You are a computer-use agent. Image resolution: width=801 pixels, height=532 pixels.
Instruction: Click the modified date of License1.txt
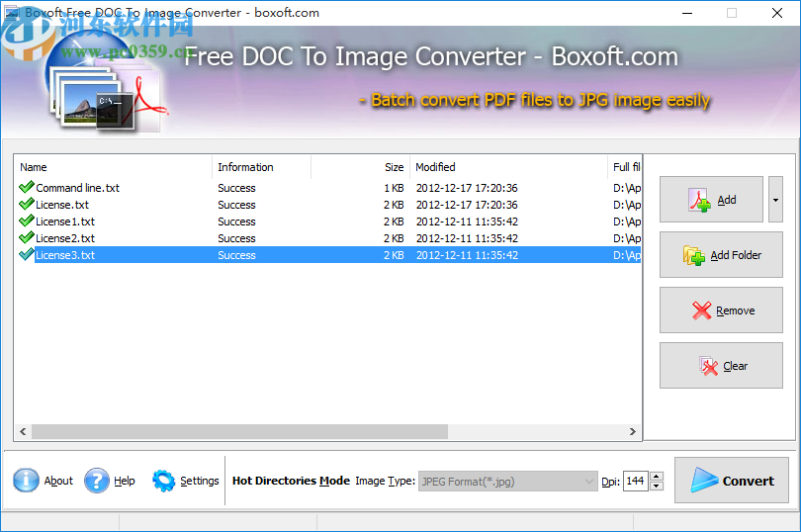pos(467,222)
